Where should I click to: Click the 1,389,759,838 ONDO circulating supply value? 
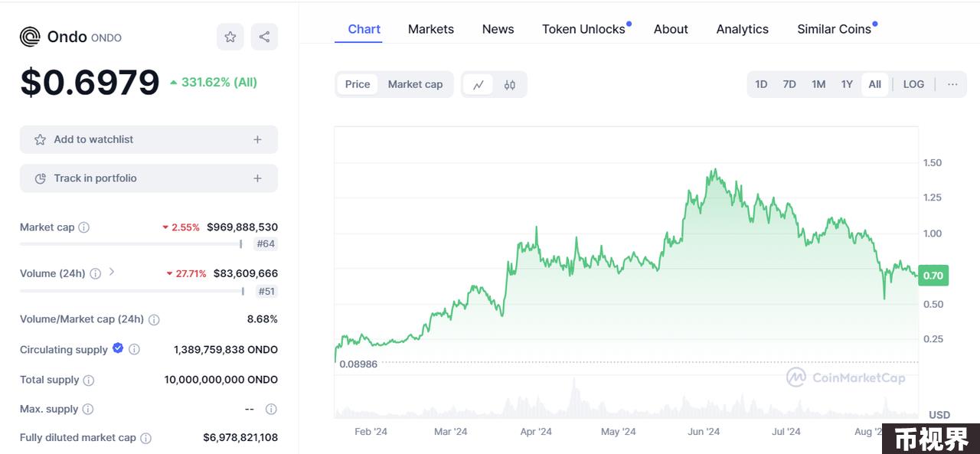pyautogui.click(x=226, y=350)
